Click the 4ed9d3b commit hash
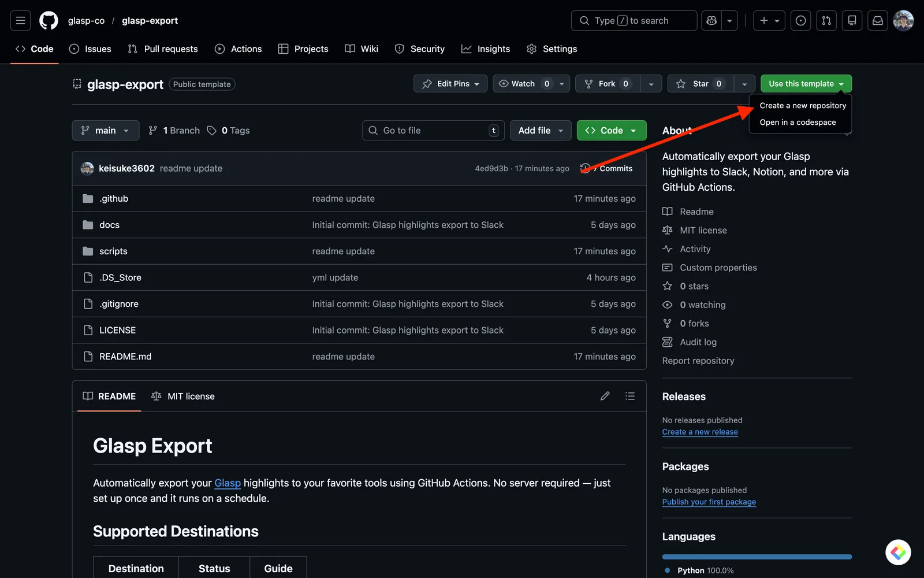924x578 pixels. point(491,168)
